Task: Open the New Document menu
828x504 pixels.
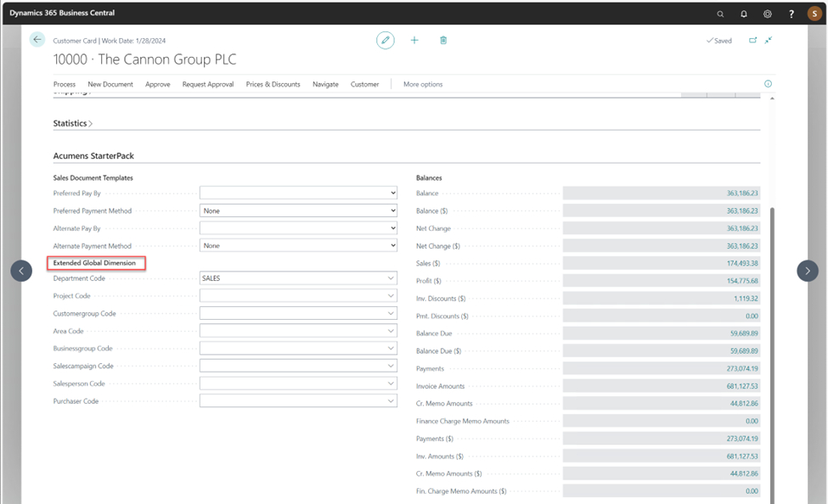Action: coord(110,85)
